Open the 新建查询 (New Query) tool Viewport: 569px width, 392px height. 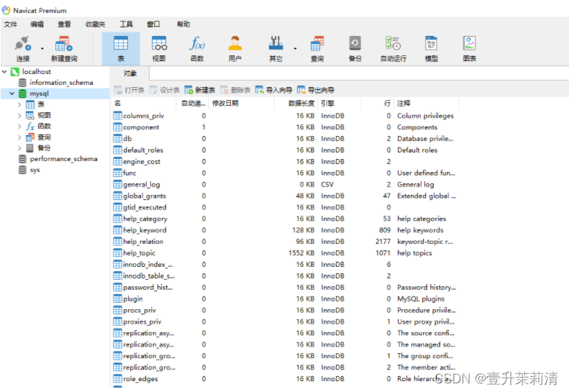coord(64,48)
